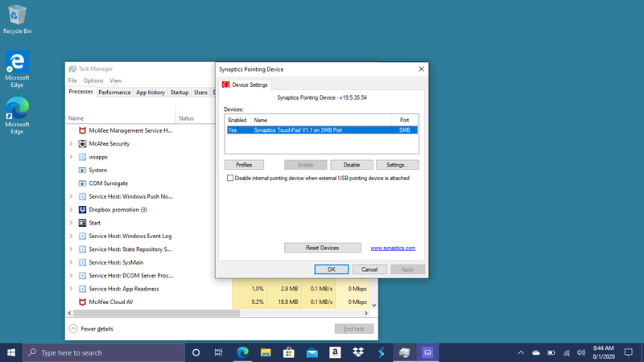644x362 pixels.
Task: Click the Profiles button
Action: point(244,165)
